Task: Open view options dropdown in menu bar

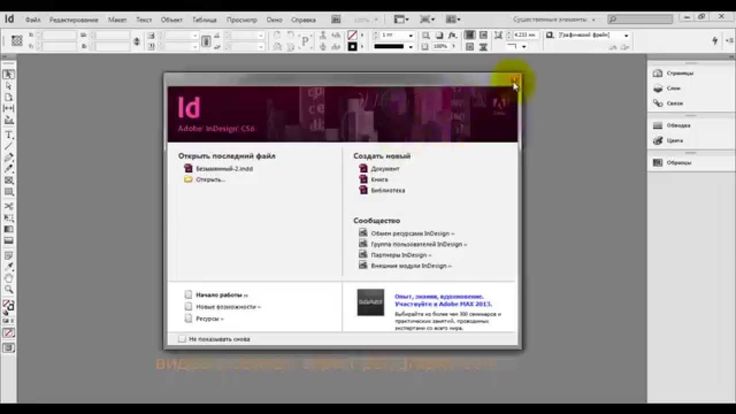Action: coord(401,19)
